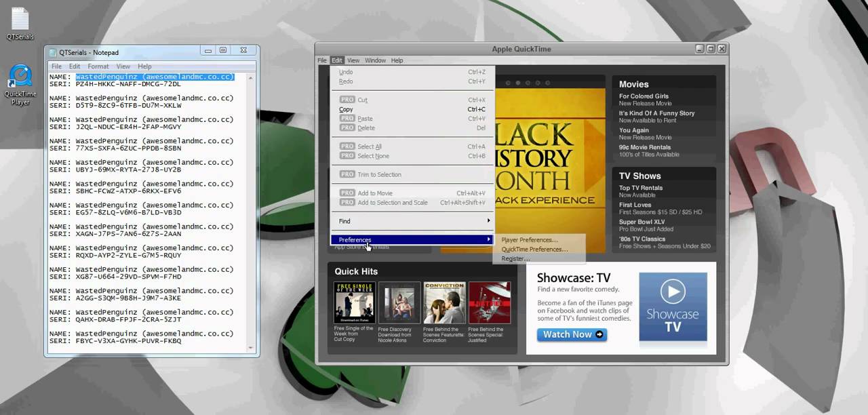868x415 pixels.
Task: Open Justified behind the scenes thumbnail
Action: click(x=490, y=303)
